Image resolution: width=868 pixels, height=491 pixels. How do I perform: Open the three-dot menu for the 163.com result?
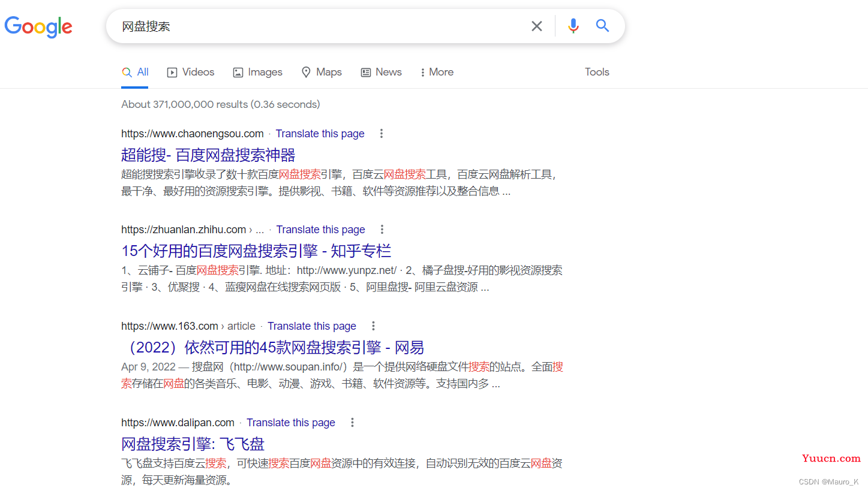[373, 326]
